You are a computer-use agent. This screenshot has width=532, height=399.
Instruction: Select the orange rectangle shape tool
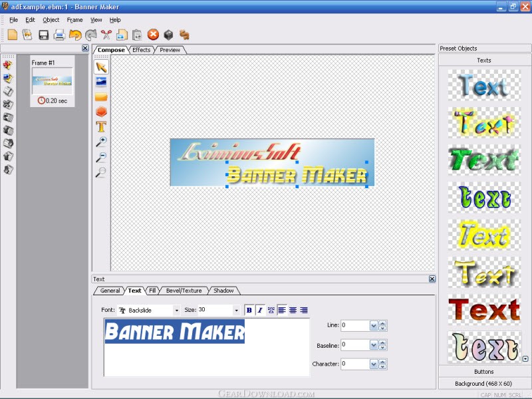101,97
